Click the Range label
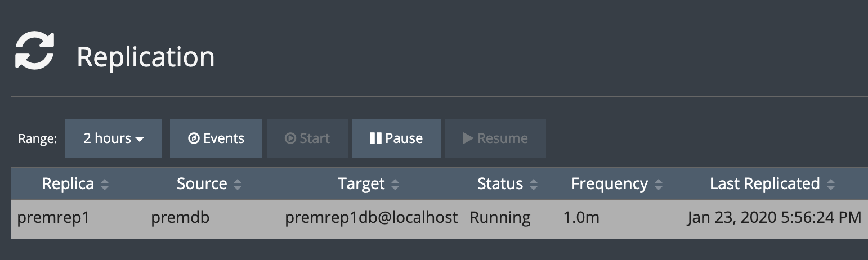Viewport: 868px width, 260px height. click(38, 139)
